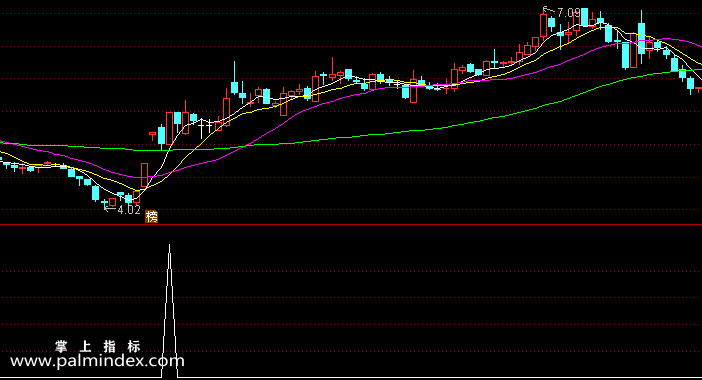This screenshot has width=702, height=380.
Task: Select the 4.02 lowest price label
Action: pyautogui.click(x=129, y=209)
